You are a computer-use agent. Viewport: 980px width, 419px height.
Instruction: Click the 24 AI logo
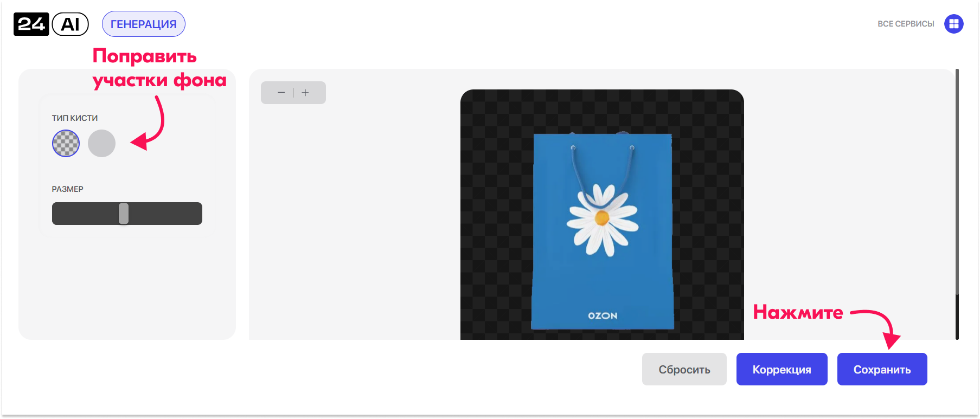pyautogui.click(x=51, y=24)
